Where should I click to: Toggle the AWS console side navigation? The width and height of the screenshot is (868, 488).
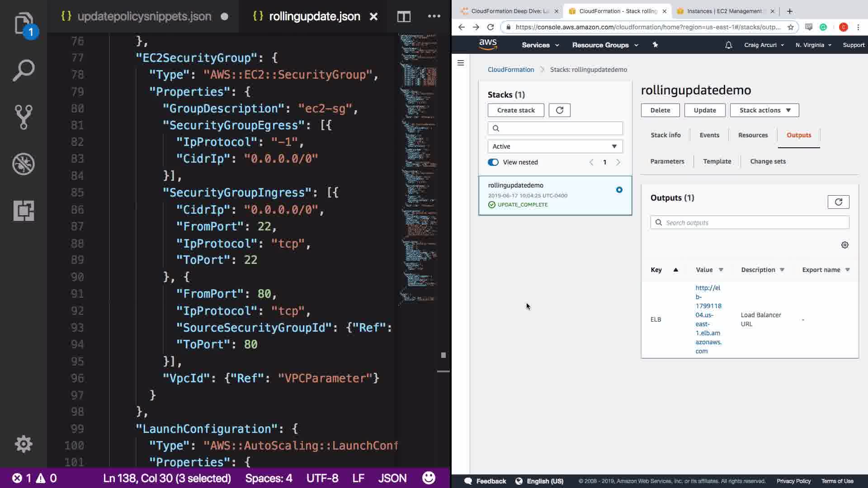(461, 63)
